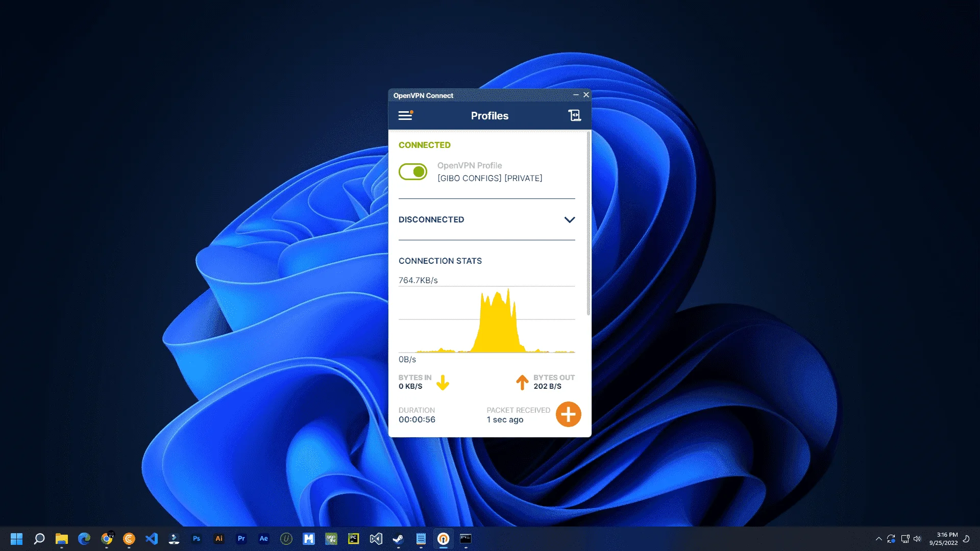Open the terminal window from the taskbar
980x551 pixels.
tap(466, 539)
